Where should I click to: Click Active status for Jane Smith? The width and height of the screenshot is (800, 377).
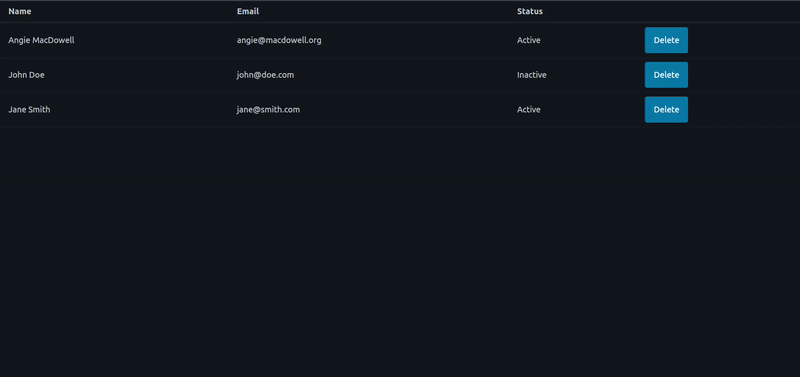coord(529,110)
